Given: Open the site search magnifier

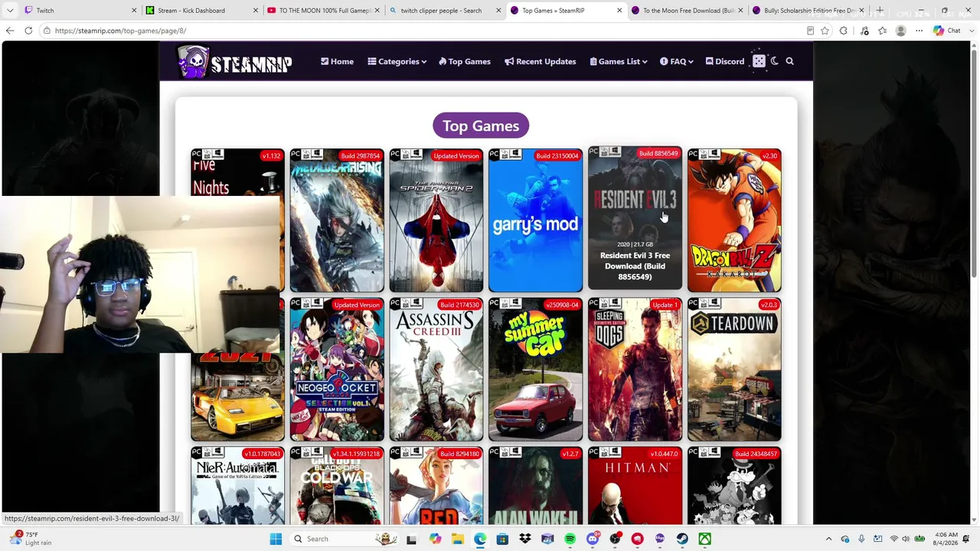Looking at the screenshot, I should tap(789, 61).
